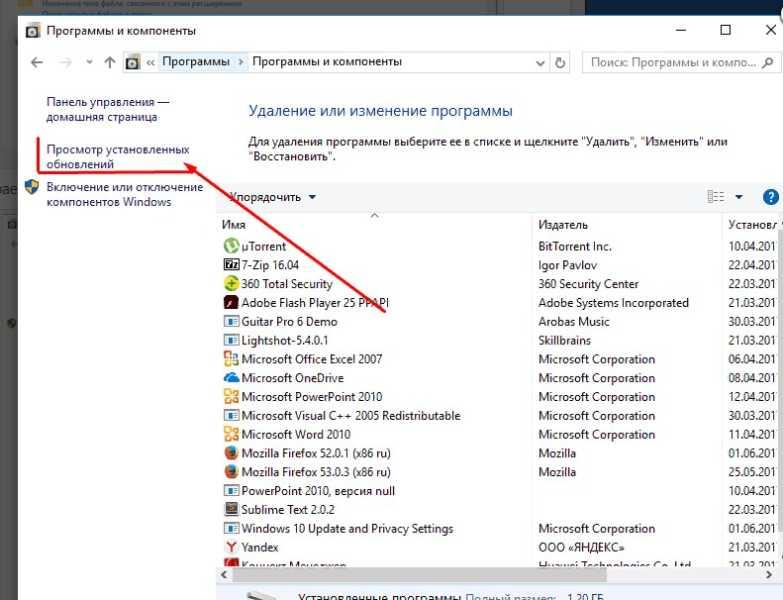This screenshot has width=783, height=600.
Task: Select the Firefox 53.0.3 icon
Action: click(231, 472)
